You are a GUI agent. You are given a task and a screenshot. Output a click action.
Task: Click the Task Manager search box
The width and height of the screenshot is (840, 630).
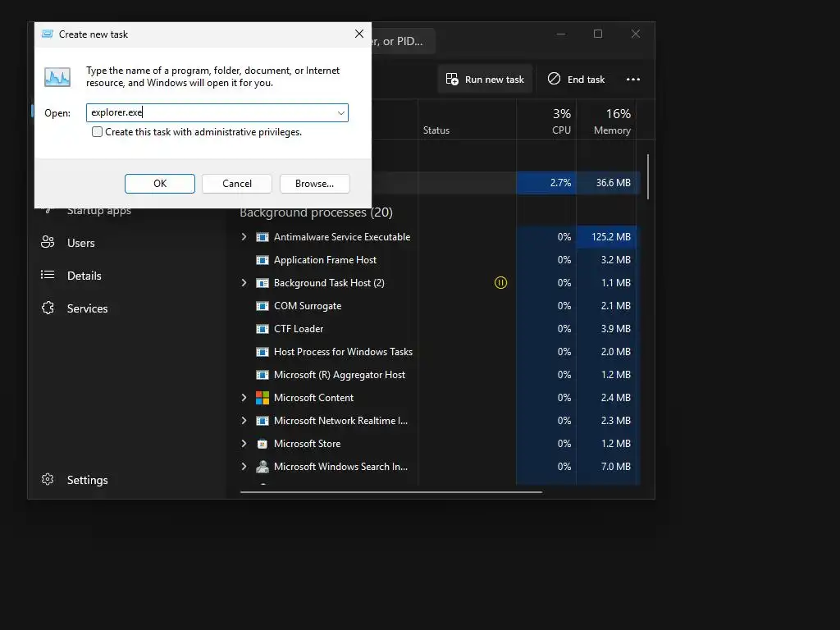pyautogui.click(x=403, y=41)
